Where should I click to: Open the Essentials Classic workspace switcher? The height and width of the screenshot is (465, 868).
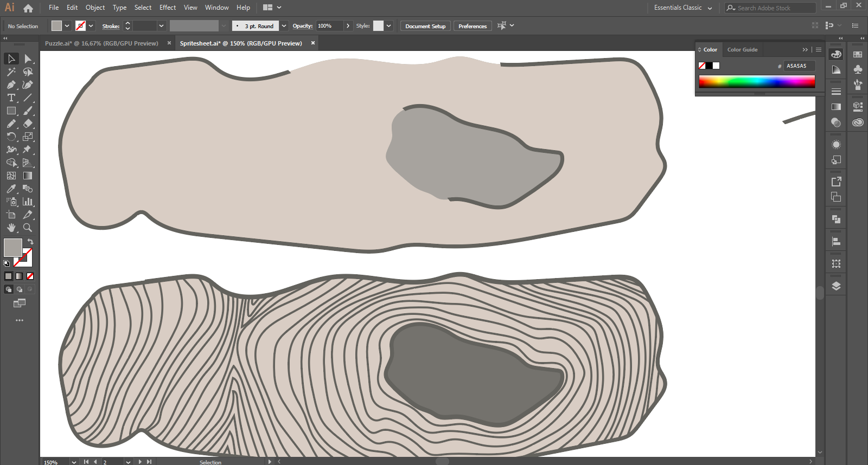pos(683,8)
